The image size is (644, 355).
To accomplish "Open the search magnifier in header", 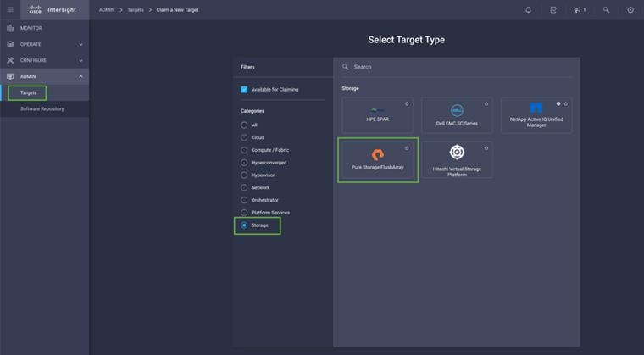I will click(606, 10).
